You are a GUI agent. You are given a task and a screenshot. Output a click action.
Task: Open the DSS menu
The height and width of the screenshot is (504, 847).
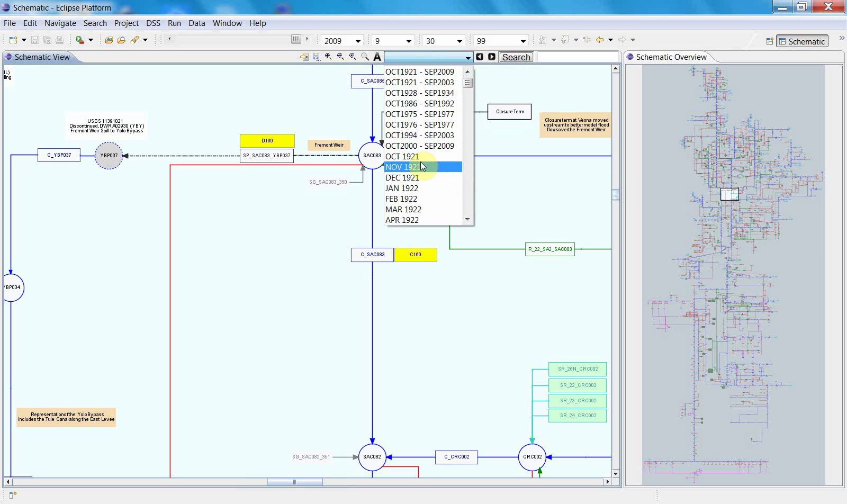[153, 23]
